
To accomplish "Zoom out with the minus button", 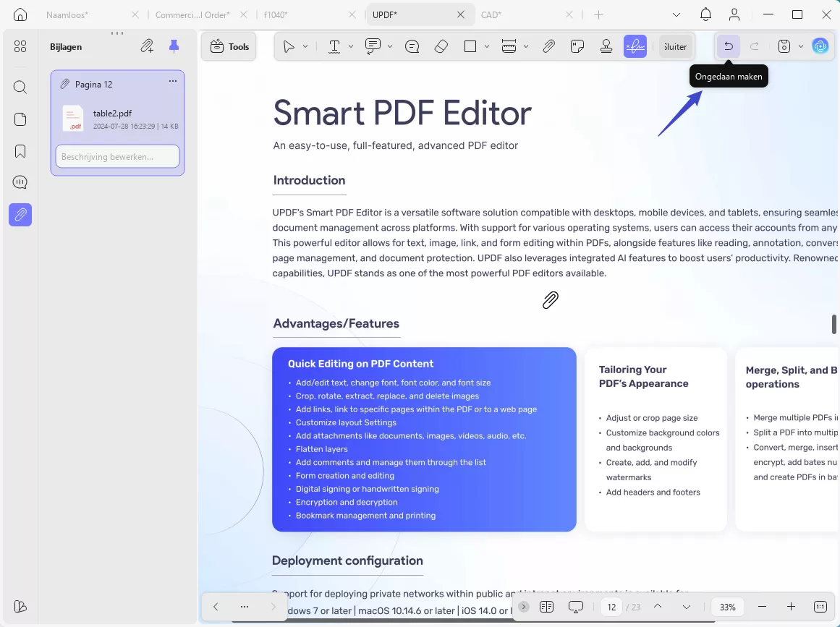I will (763, 607).
